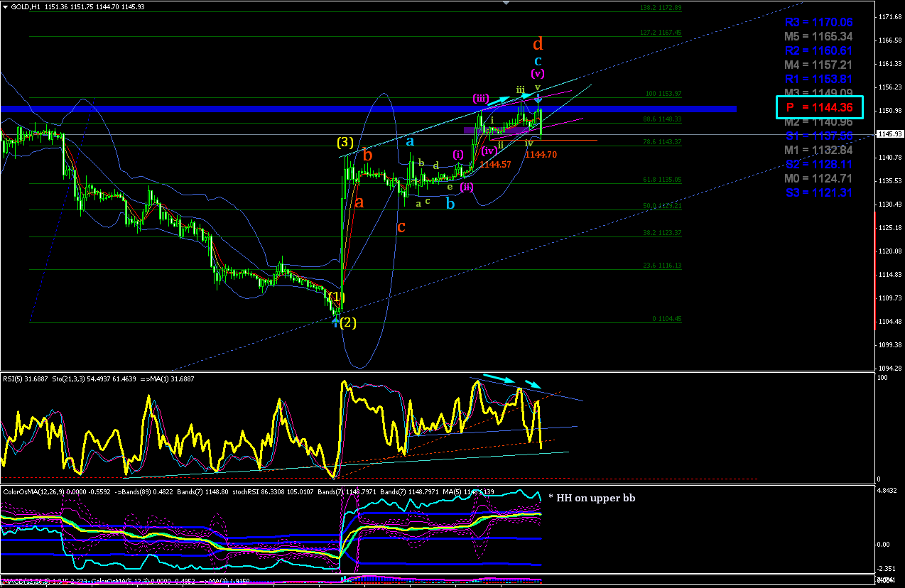Select the large red wave label b
Image resolution: width=905 pixels, height=588 pixels.
[x=367, y=154]
